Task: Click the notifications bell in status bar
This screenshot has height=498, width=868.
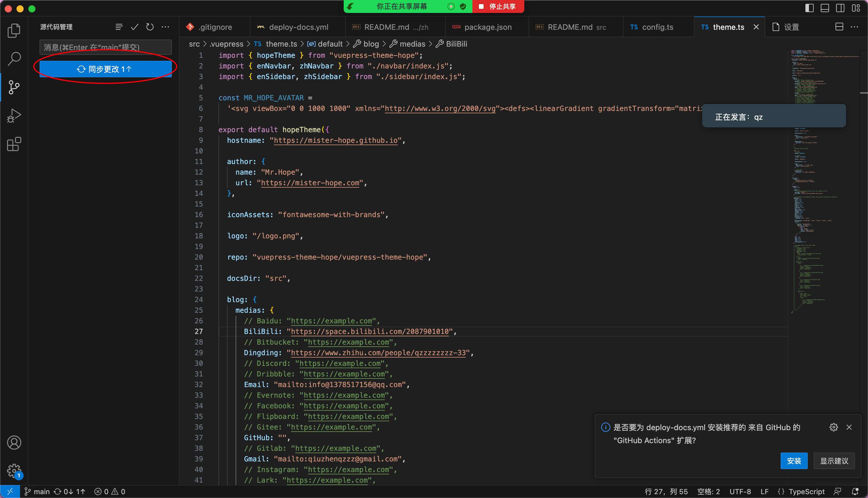Action: [855, 492]
